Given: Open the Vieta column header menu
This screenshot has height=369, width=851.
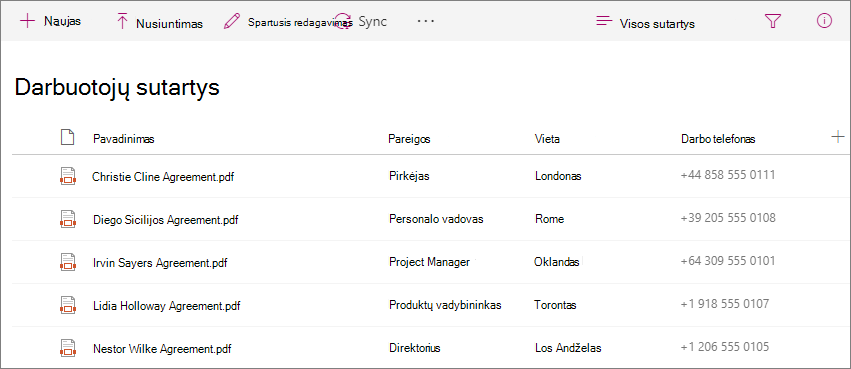Looking at the screenshot, I should coord(547,139).
